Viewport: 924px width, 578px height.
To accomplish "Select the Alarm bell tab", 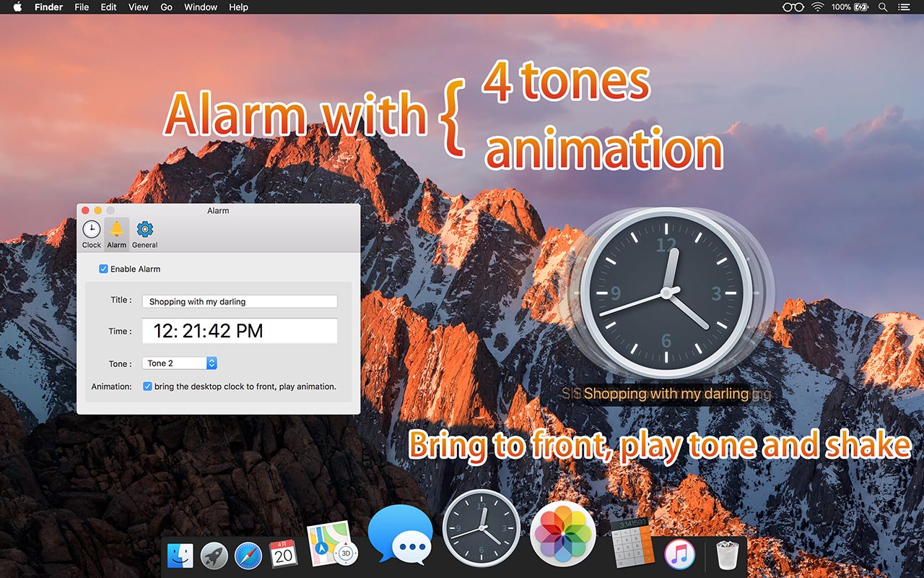I will coord(117,235).
